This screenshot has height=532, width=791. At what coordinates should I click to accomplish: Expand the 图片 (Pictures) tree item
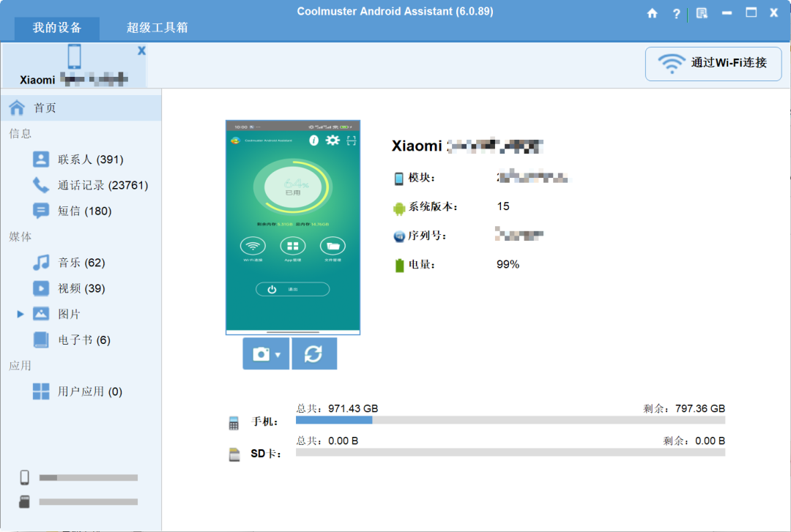pyautogui.click(x=20, y=313)
